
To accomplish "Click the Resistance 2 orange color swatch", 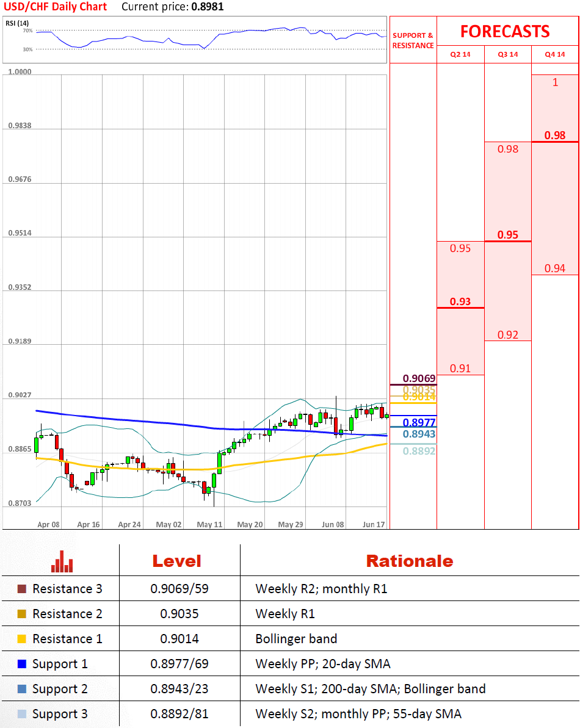I will click(x=22, y=614).
